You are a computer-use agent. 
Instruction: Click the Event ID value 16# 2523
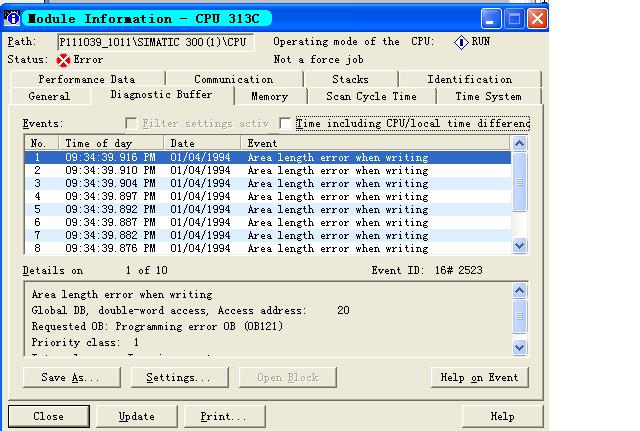(459, 270)
